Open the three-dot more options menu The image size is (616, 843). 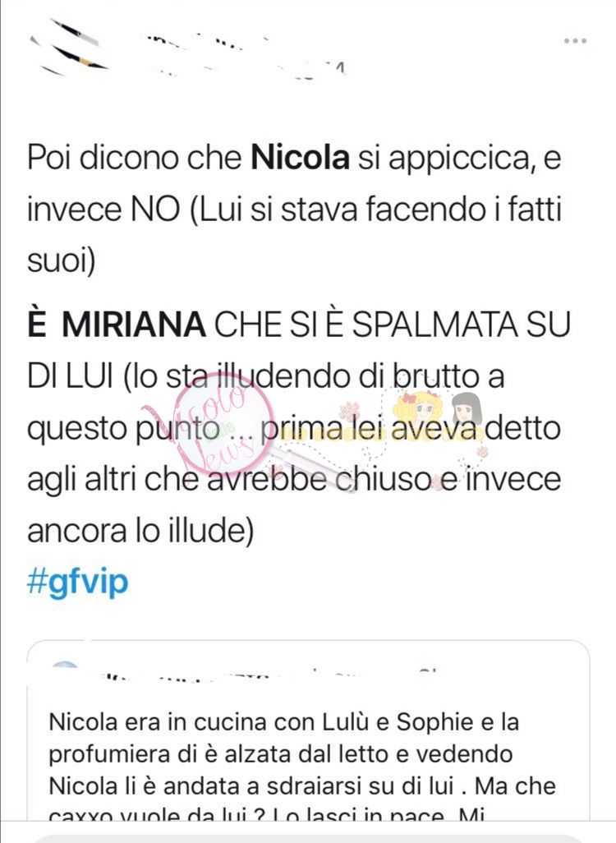pyautogui.click(x=575, y=41)
